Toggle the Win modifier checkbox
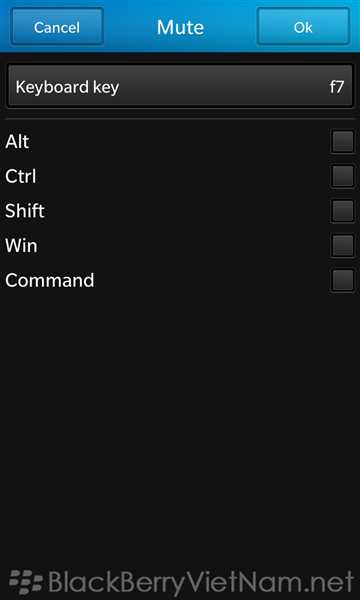Image resolution: width=360 pixels, height=600 pixels. (x=343, y=246)
